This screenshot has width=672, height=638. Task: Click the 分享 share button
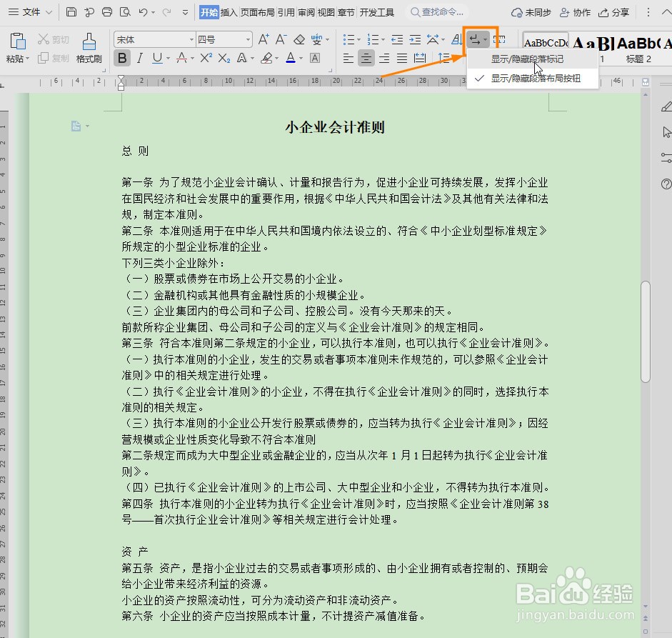coord(614,12)
